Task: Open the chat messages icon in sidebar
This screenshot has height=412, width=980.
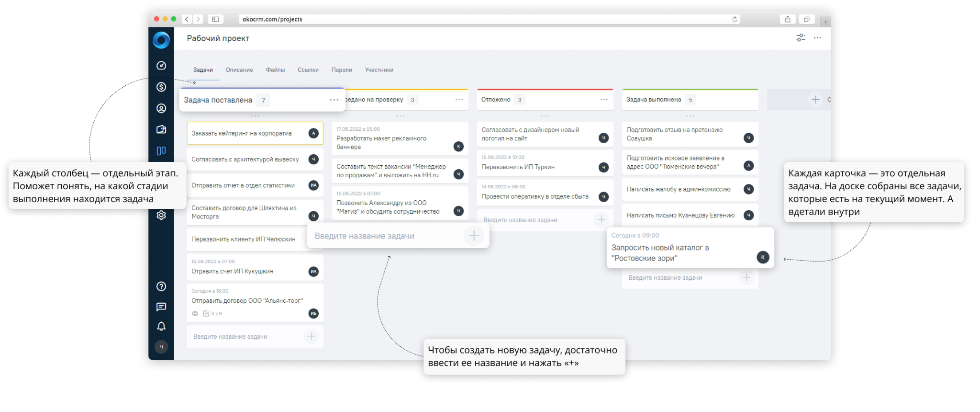Action: click(161, 307)
